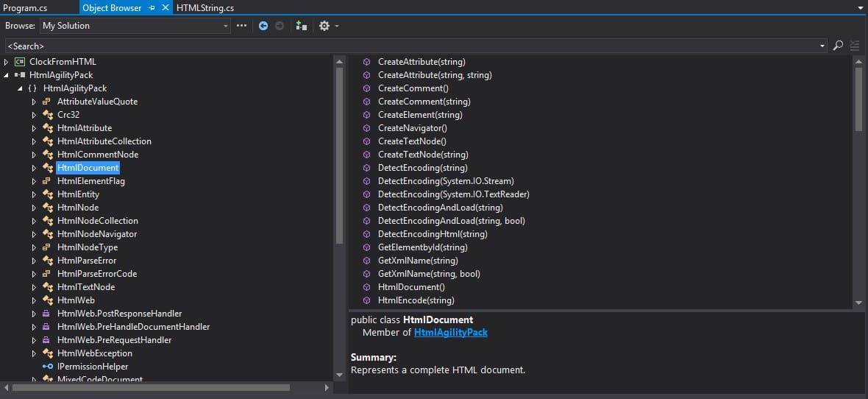868x399 pixels.
Task: Click the pin icon on Object Browser tab
Action: [152, 8]
